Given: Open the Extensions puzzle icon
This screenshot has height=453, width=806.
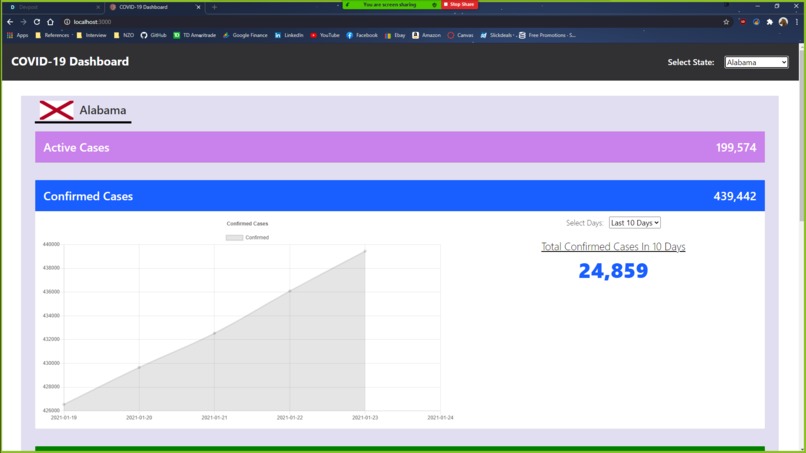Looking at the screenshot, I should pos(770,22).
